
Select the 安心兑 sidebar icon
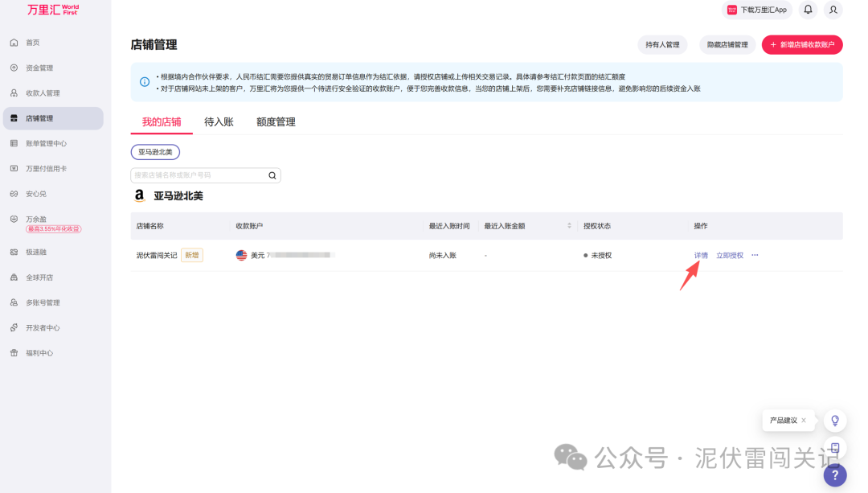[12, 193]
